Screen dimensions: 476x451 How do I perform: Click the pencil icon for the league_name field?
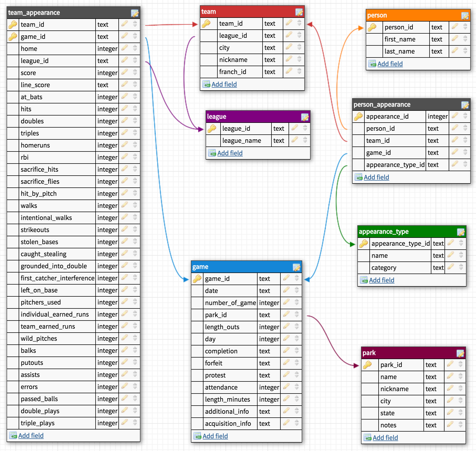(x=295, y=140)
